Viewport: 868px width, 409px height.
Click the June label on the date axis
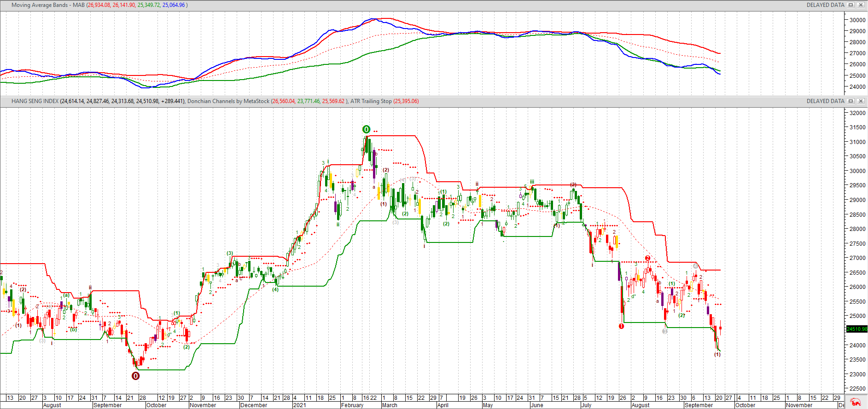click(x=536, y=405)
